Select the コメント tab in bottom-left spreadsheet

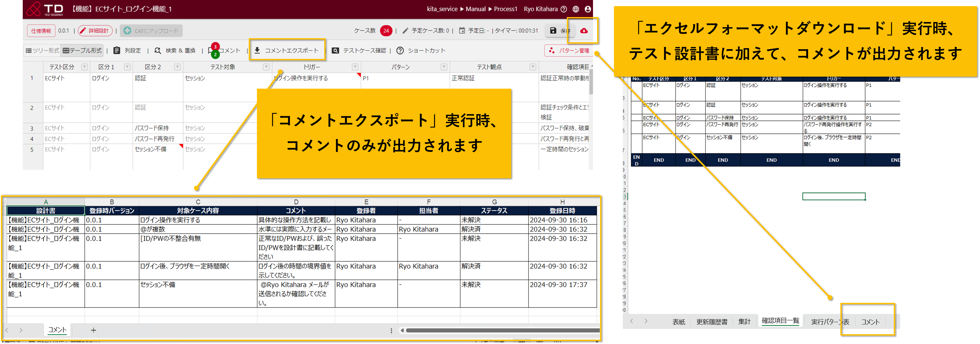coord(57,330)
